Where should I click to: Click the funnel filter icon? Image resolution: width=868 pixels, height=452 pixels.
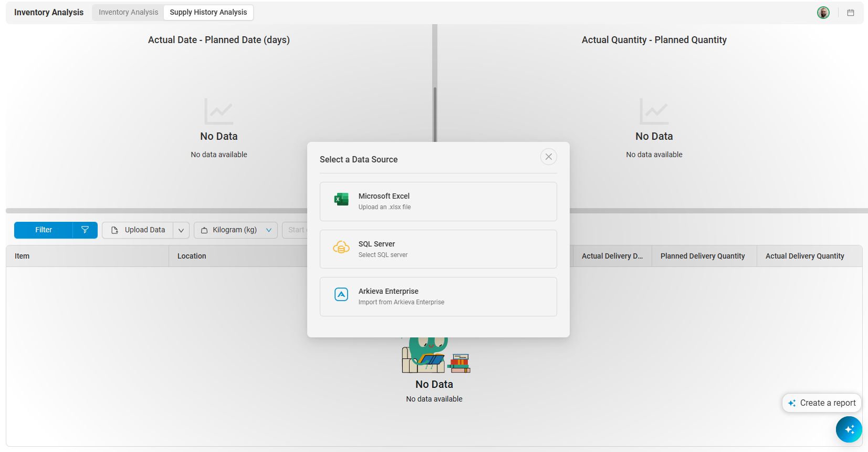click(x=85, y=230)
